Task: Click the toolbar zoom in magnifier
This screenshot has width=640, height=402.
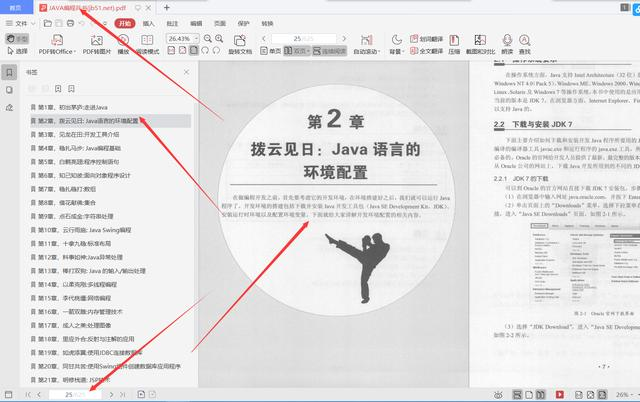Action: point(219,39)
